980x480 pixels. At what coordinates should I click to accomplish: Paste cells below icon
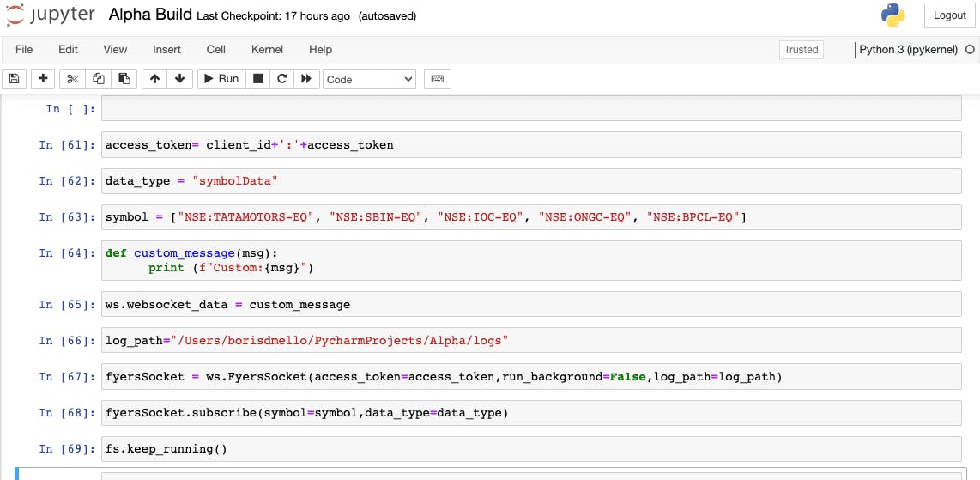point(124,79)
